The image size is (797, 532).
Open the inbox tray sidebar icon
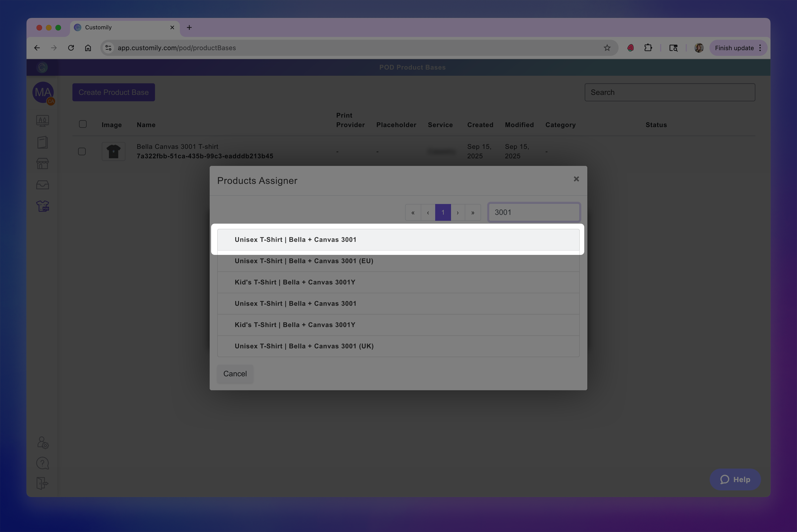click(x=42, y=185)
